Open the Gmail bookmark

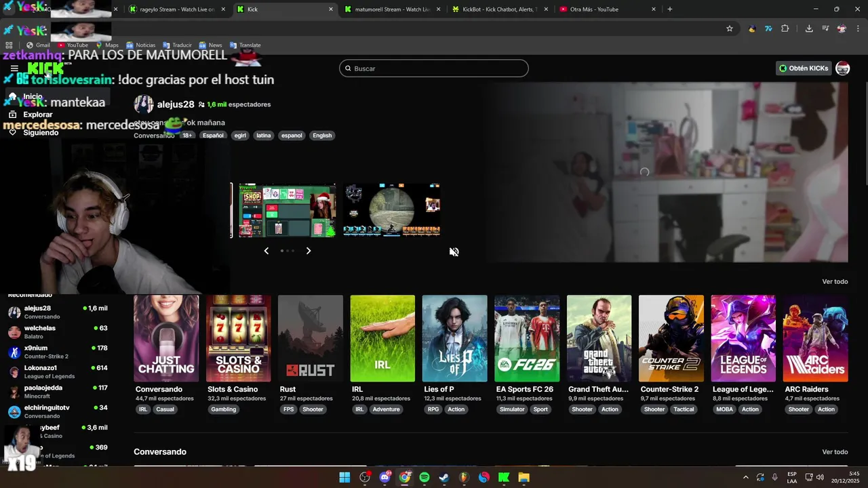coord(38,45)
